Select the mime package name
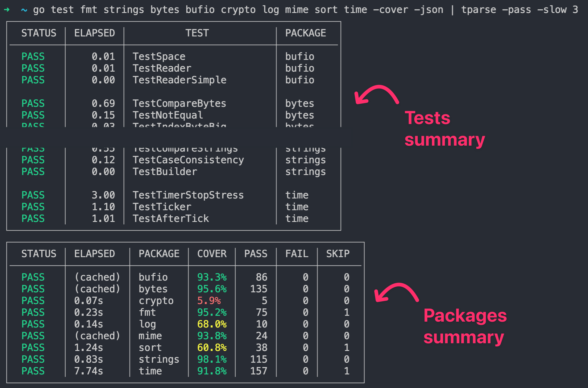This screenshot has height=388, width=588. pyautogui.click(x=150, y=336)
